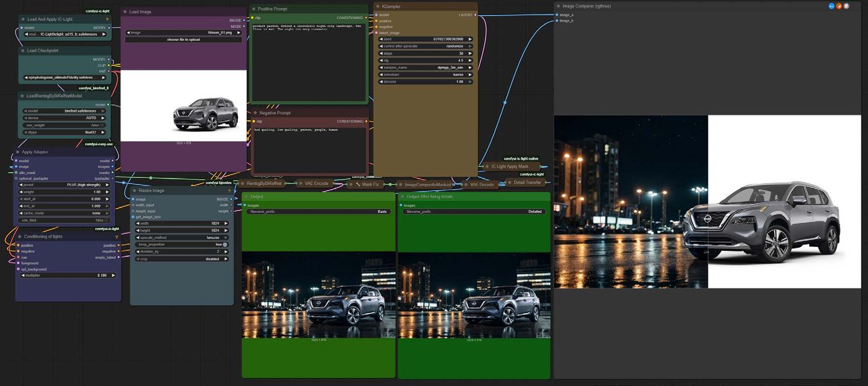Collapse the Load And Apply IC-Light node dot
Image resolution: width=868 pixels, height=386 pixels.
pos(23,19)
